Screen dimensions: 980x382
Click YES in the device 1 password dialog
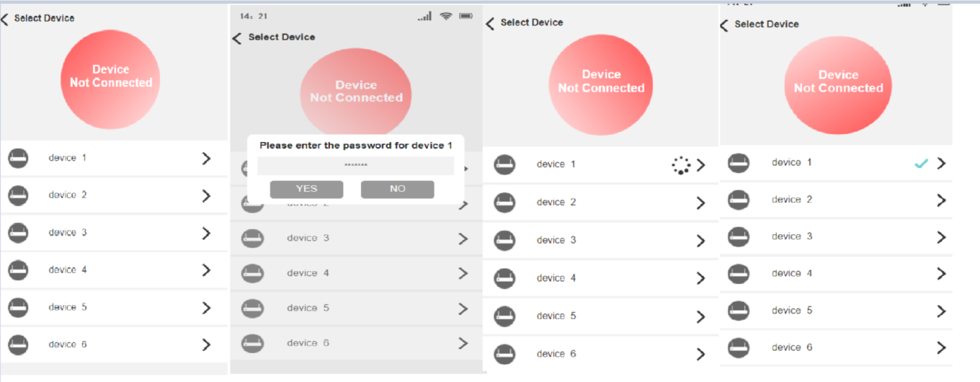point(306,189)
